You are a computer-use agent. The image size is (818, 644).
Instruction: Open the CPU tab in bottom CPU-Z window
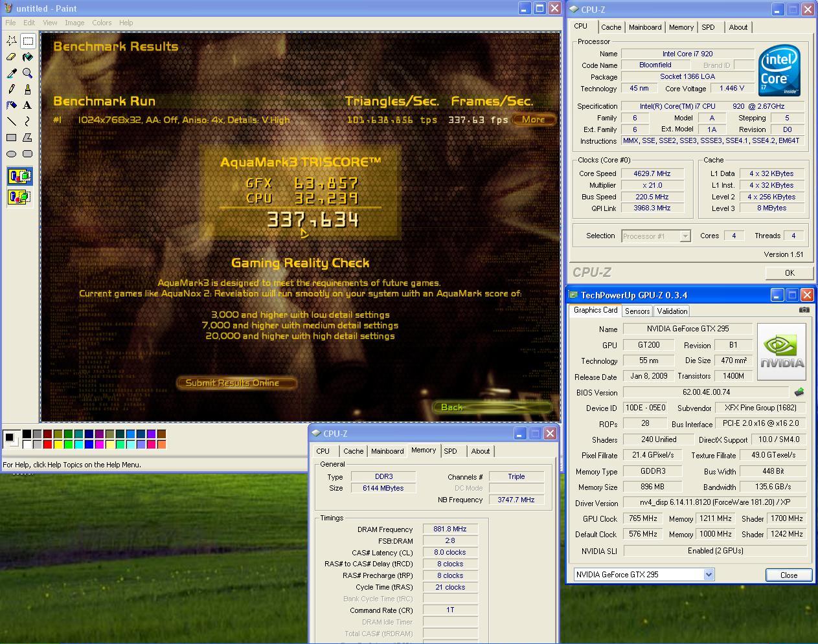323,451
